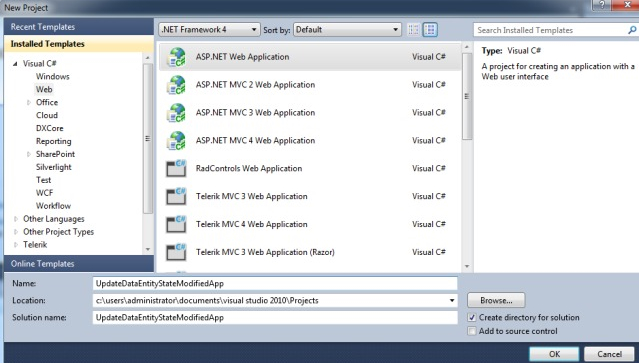Viewport: 639px width, 363px height.
Task: Select the Cloud category
Action: (x=47, y=115)
